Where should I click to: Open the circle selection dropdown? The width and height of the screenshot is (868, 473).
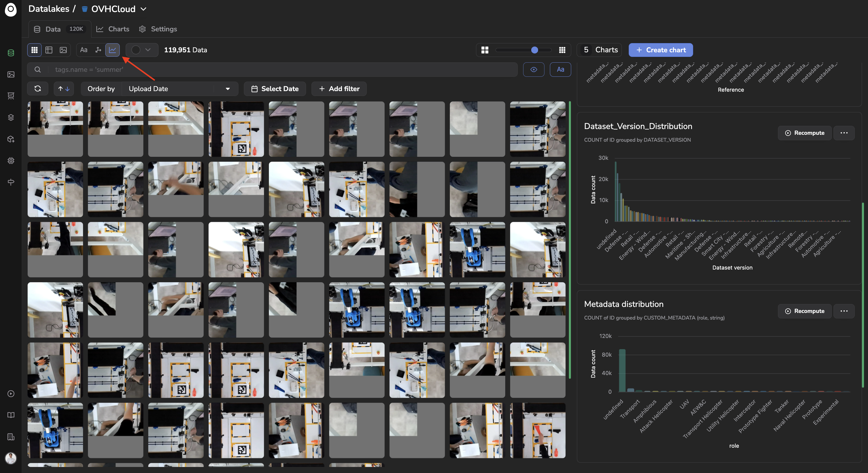(x=142, y=50)
